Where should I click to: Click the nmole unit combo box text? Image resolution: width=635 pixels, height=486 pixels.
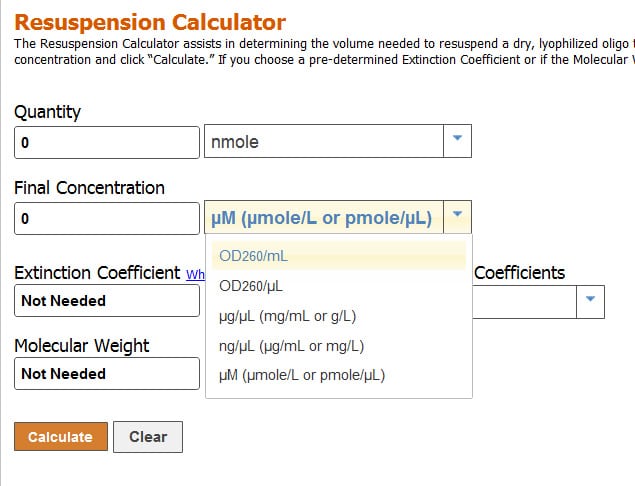click(x=323, y=142)
